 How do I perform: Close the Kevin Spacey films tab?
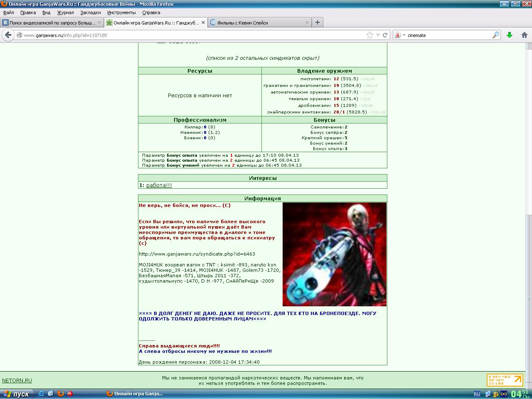(307, 22)
